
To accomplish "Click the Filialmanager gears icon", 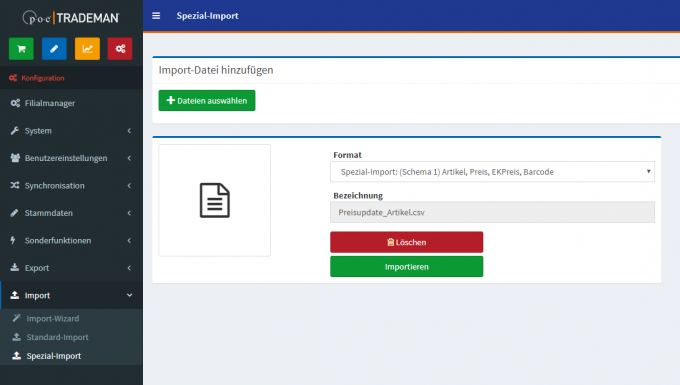I will pyautogui.click(x=15, y=103).
